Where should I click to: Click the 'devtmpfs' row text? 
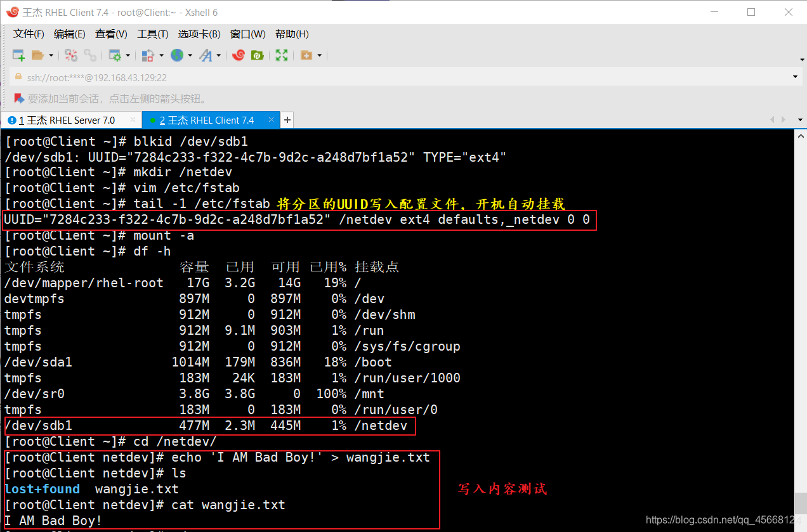[34, 299]
